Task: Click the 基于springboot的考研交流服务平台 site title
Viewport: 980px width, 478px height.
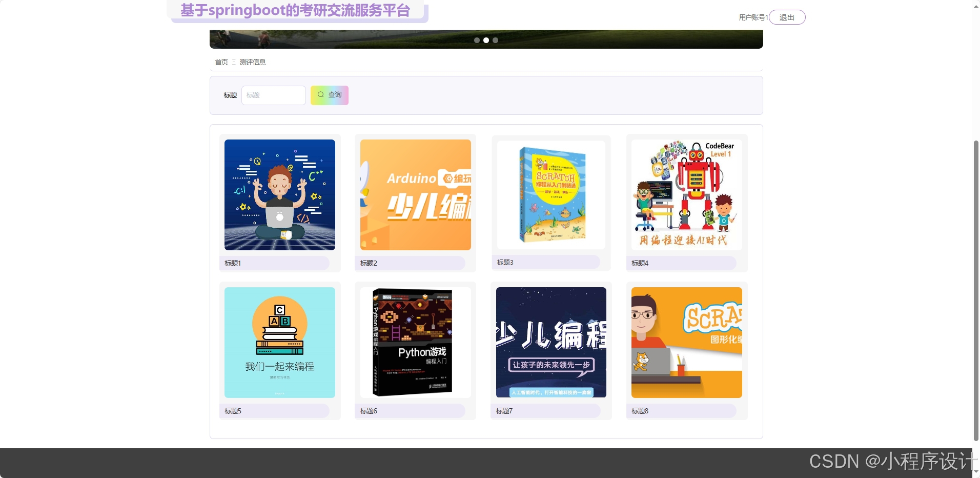Action: [295, 10]
